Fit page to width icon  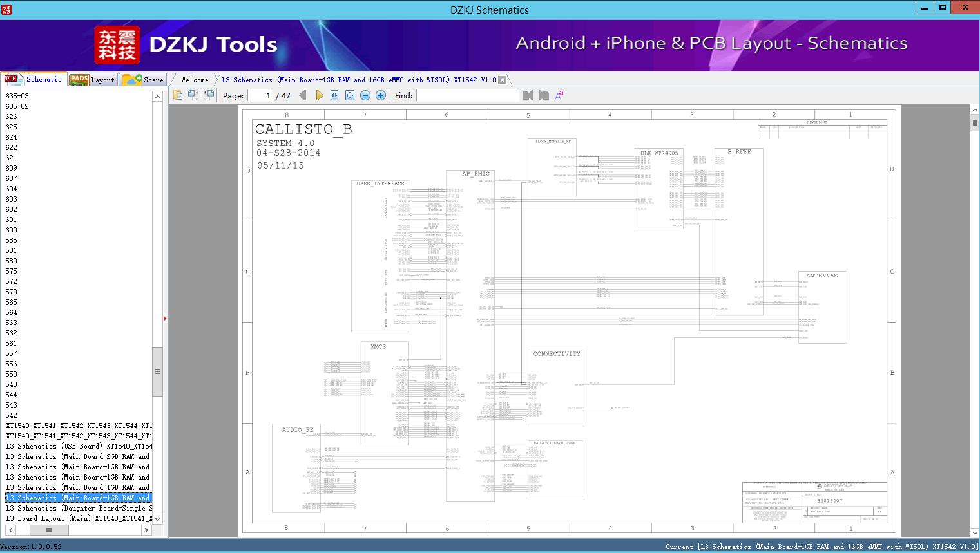(334, 95)
